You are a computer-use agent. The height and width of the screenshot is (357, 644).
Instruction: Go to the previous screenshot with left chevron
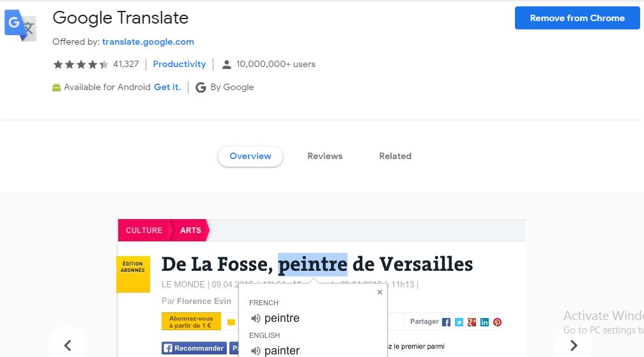click(68, 346)
